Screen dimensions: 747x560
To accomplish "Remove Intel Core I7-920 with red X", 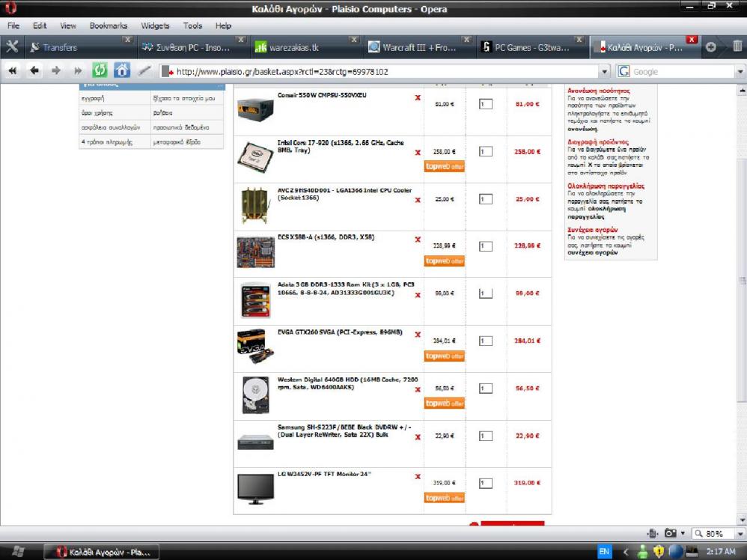I will coord(418,153).
